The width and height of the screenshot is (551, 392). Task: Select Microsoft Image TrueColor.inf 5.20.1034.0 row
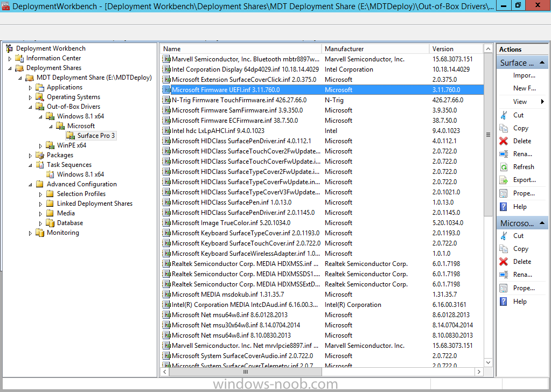click(x=322, y=223)
